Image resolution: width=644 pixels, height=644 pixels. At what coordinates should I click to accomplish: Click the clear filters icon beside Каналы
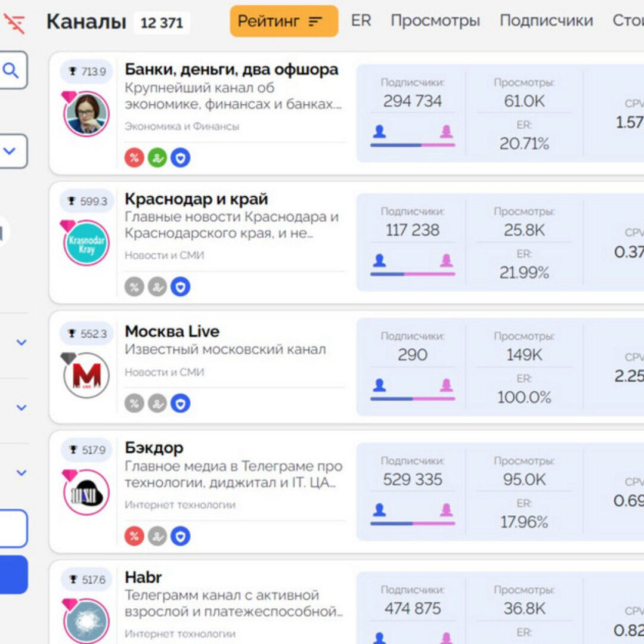point(14,23)
